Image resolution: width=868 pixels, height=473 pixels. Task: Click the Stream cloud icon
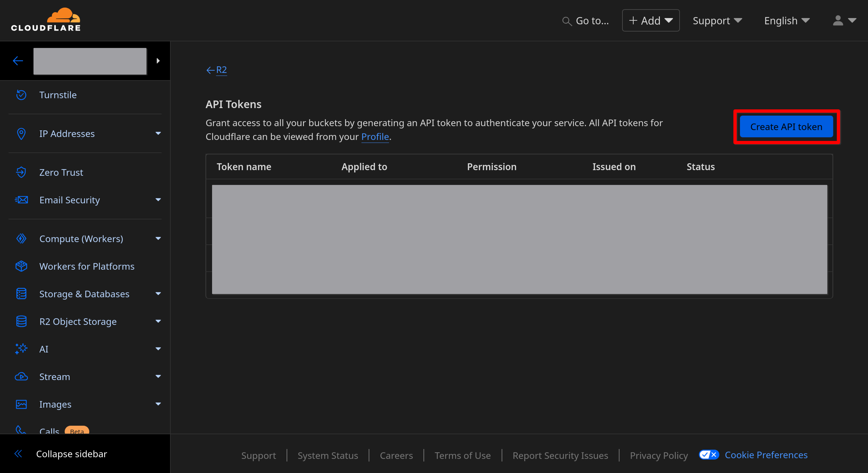click(21, 377)
